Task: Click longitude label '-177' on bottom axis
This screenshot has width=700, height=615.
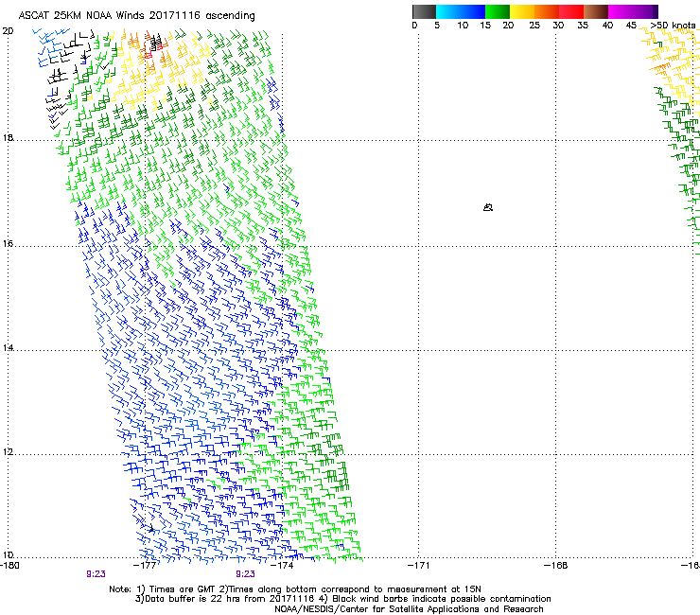Action: pos(146,566)
